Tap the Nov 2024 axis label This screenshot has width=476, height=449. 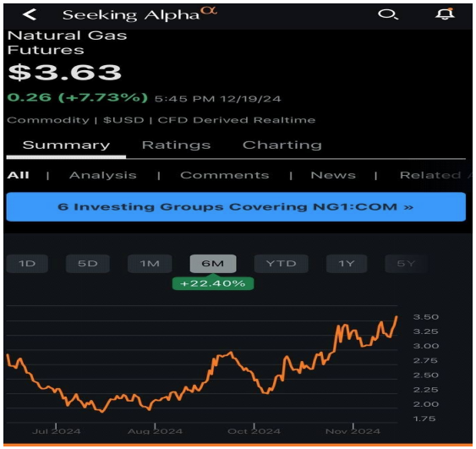pos(353,431)
